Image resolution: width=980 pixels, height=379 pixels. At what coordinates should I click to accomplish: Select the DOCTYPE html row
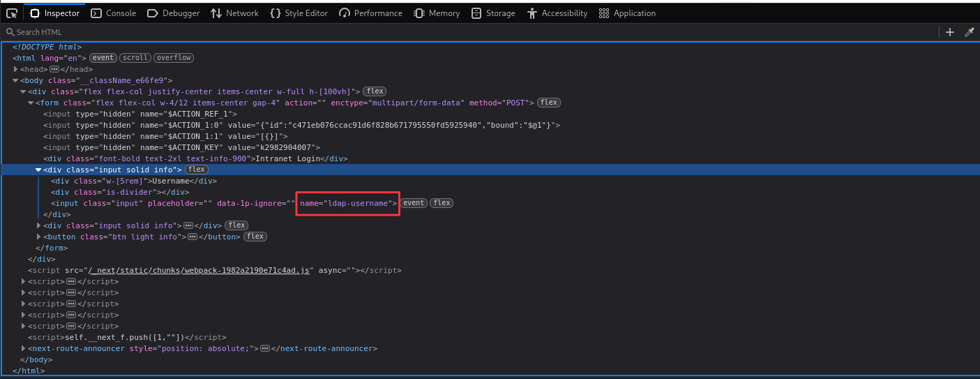[490, 47]
